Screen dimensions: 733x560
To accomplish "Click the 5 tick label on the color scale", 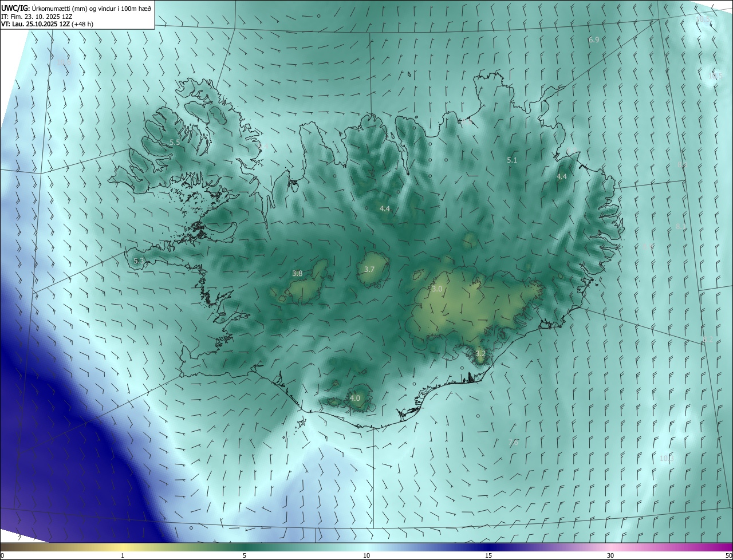I will (x=245, y=556).
